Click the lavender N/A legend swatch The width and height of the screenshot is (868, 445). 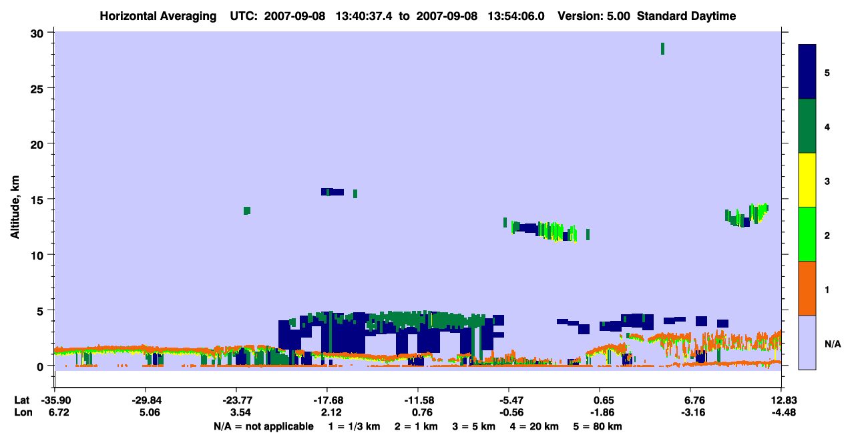[x=807, y=342]
